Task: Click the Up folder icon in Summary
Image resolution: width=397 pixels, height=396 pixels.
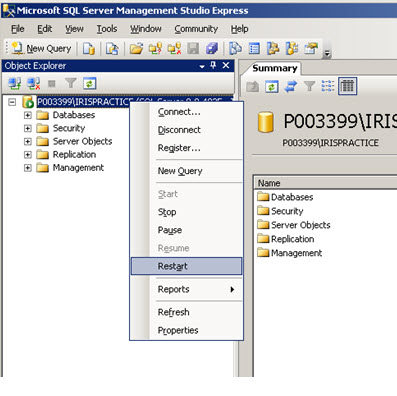Action: tap(253, 87)
